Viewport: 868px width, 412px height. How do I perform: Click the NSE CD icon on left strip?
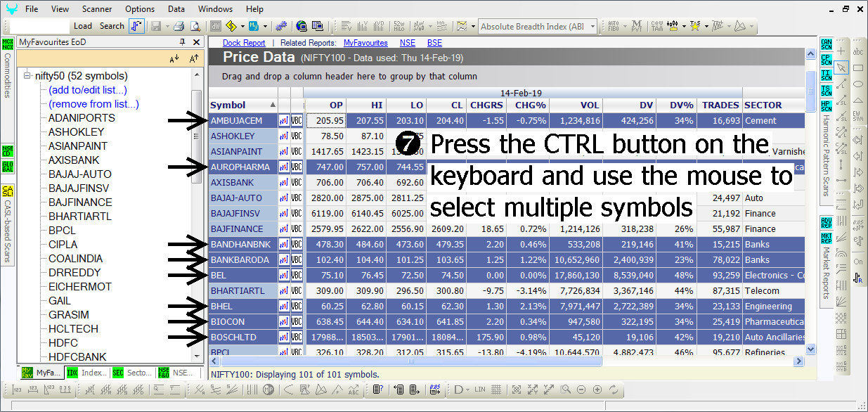point(8,150)
